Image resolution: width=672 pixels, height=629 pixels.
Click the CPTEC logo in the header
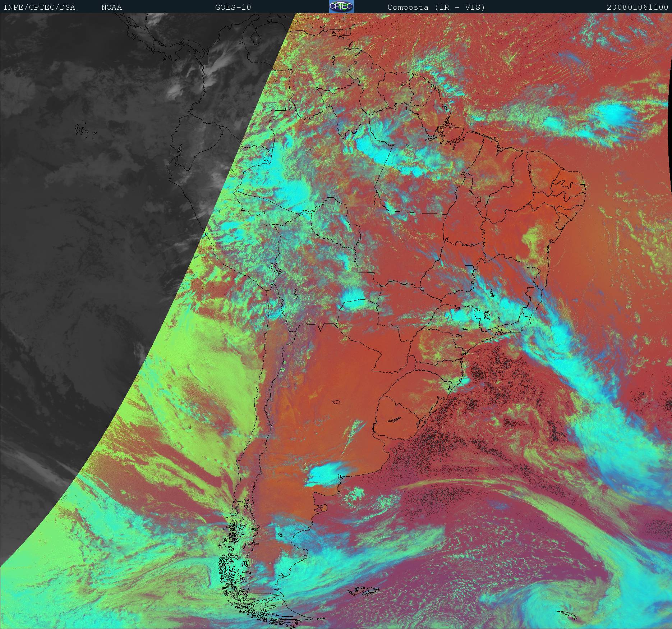341,6
